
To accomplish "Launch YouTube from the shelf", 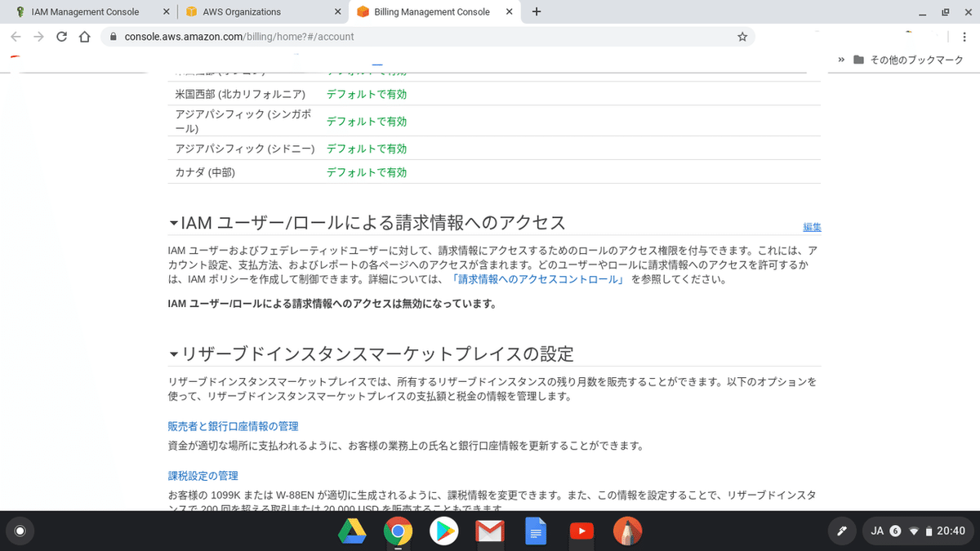I will pyautogui.click(x=581, y=531).
